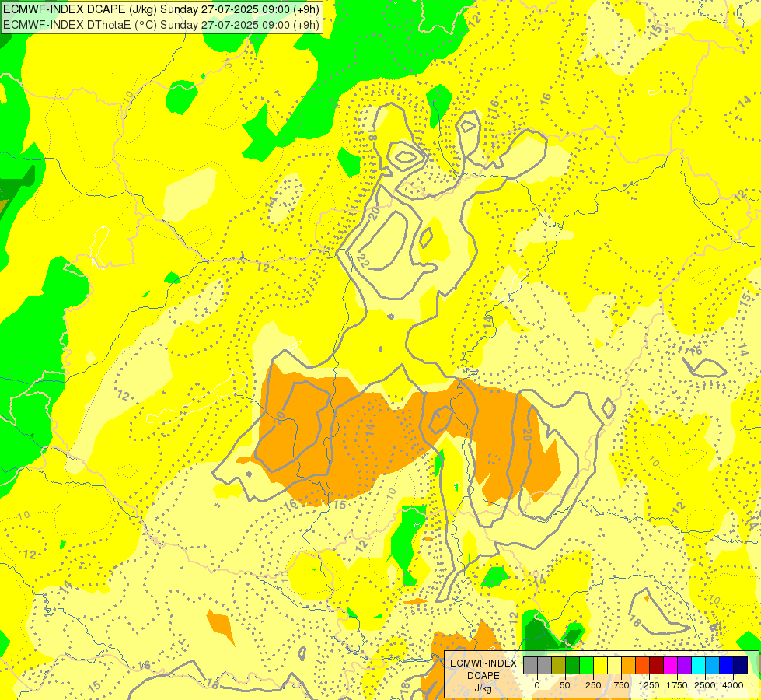The width and height of the screenshot is (761, 700).
Task: Click the magenta legend swatch
Action: (670, 665)
